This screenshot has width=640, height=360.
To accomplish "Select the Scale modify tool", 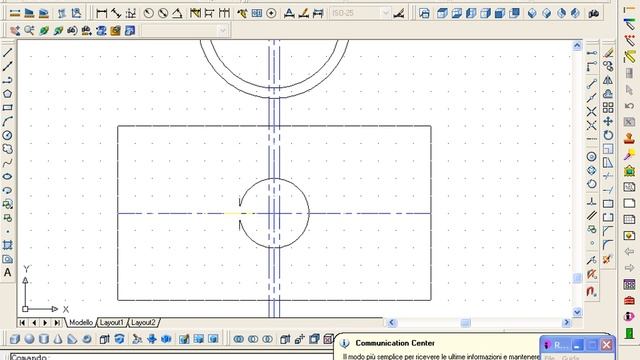I will (608, 149).
